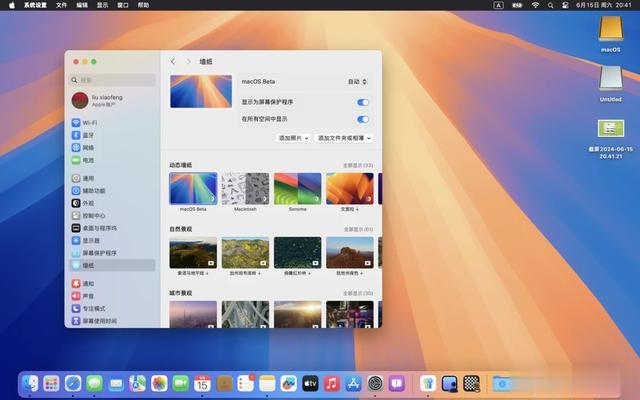Select 网络 (Network) in the sidebar

pyautogui.click(x=113, y=148)
